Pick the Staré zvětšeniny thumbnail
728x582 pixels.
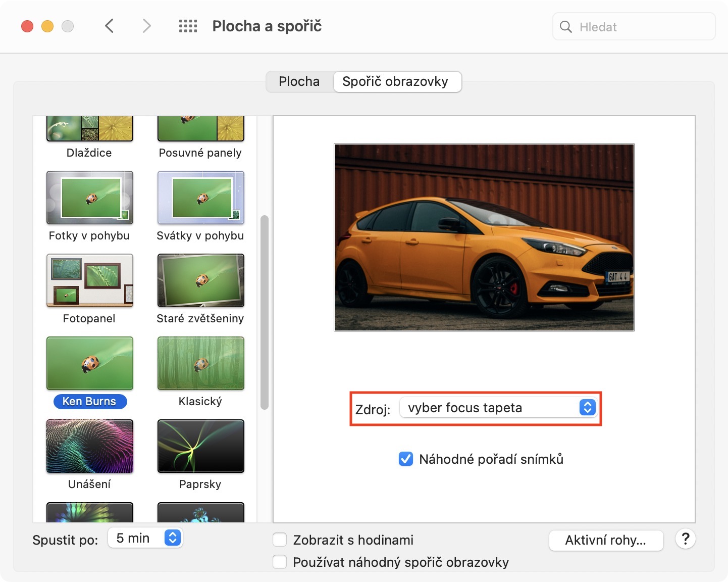coord(201,280)
